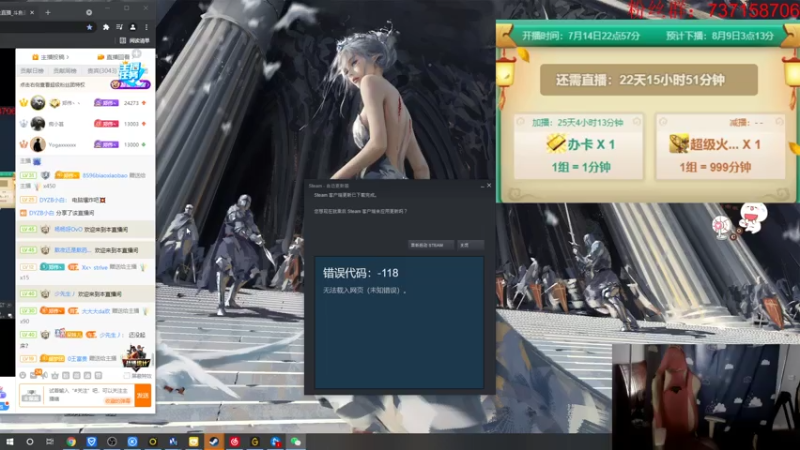Open Chrome extensions puzzle icon
800x450 pixels.
[x=106, y=27]
